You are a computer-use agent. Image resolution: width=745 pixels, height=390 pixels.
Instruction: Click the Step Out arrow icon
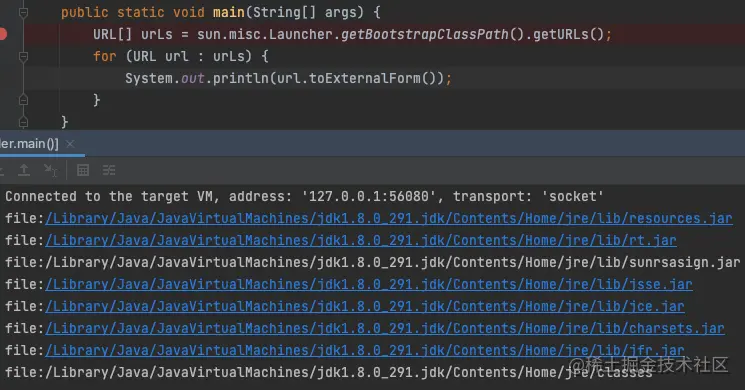24,170
